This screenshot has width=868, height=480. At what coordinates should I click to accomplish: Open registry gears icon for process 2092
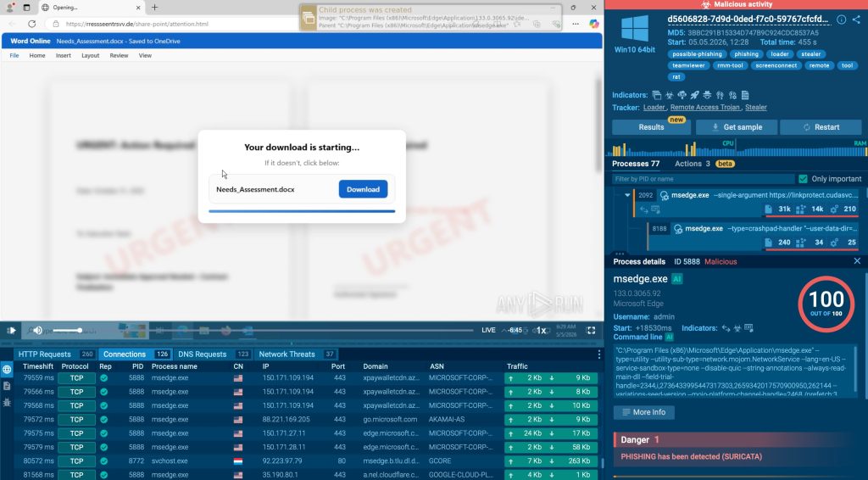834,209
